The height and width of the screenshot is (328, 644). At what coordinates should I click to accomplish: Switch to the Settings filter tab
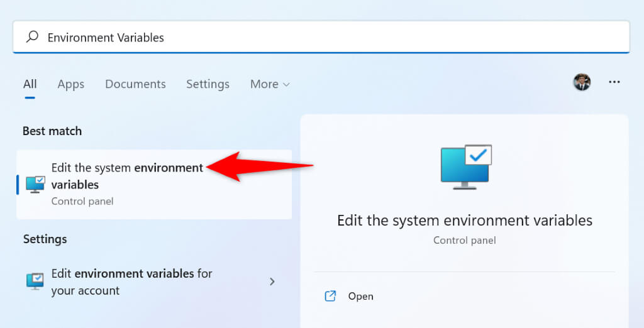(x=208, y=84)
